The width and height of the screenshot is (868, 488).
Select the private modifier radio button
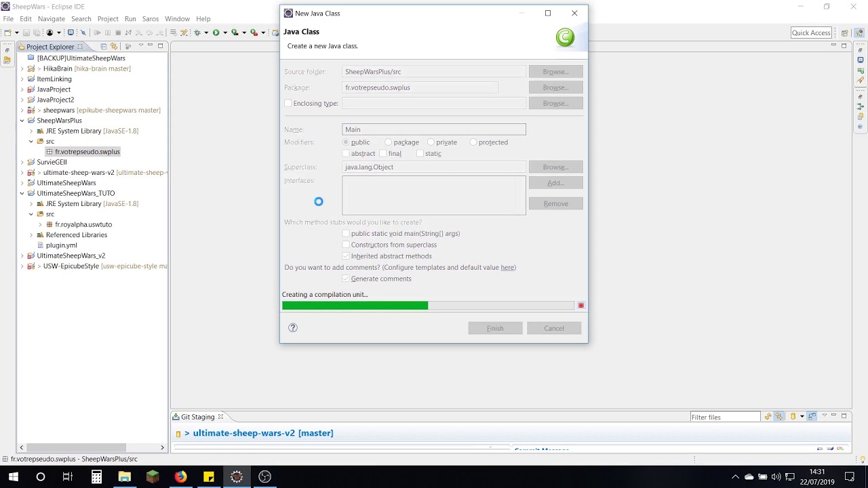point(431,142)
